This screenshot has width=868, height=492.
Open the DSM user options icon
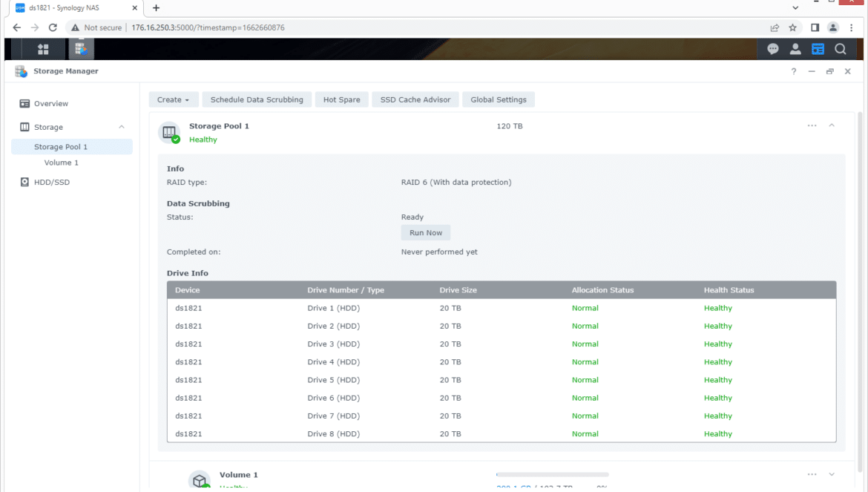tap(795, 49)
